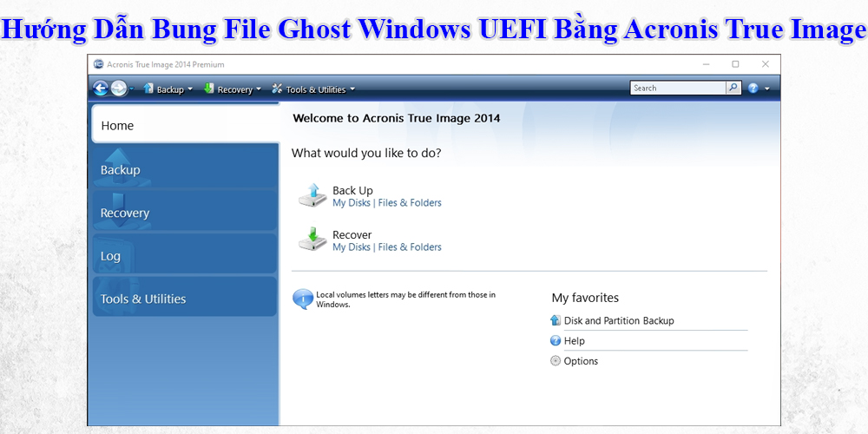Viewport: 868px width, 434px height.
Task: Click the Acronis title bar app icon
Action: click(99, 64)
